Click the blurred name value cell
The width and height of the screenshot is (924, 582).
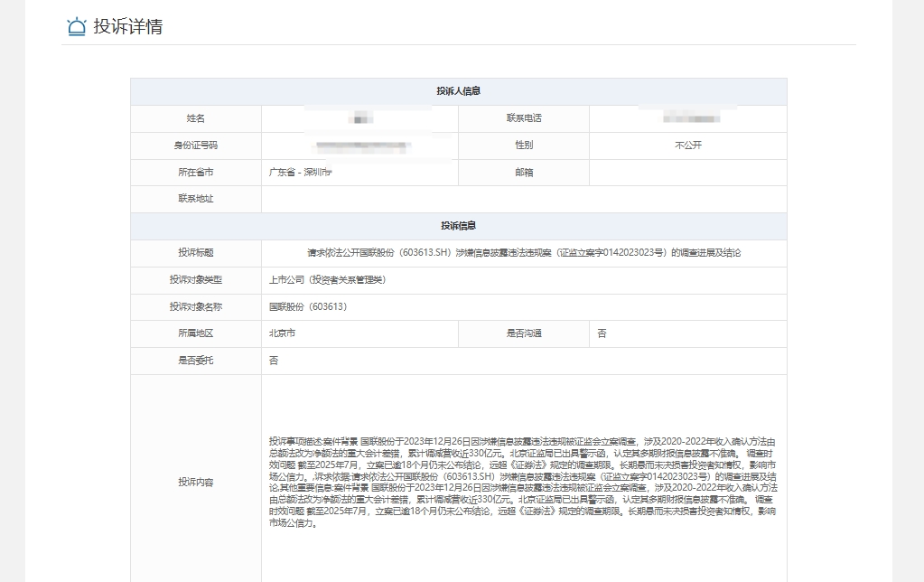(x=360, y=118)
